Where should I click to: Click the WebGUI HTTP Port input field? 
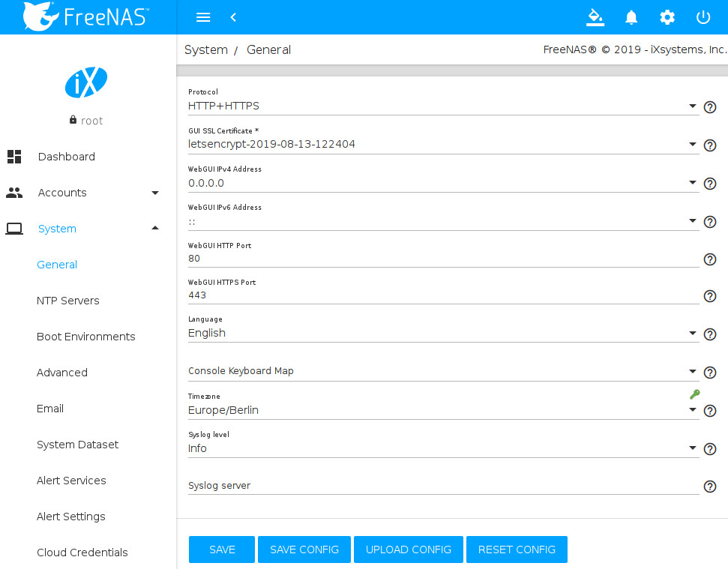(x=442, y=259)
